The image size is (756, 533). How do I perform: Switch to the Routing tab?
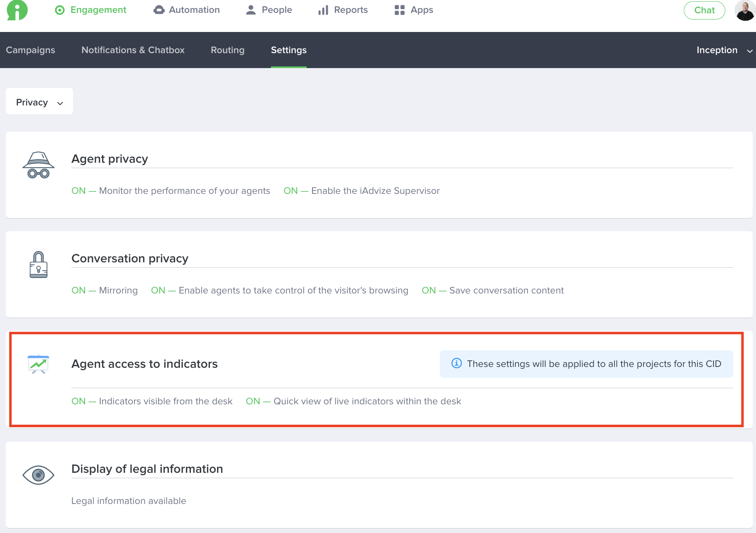[x=228, y=50]
